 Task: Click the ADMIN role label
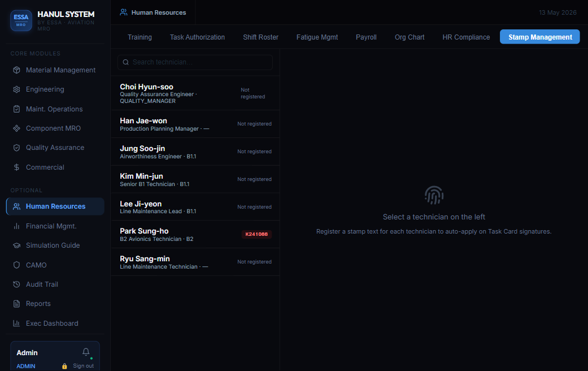pyautogui.click(x=26, y=366)
